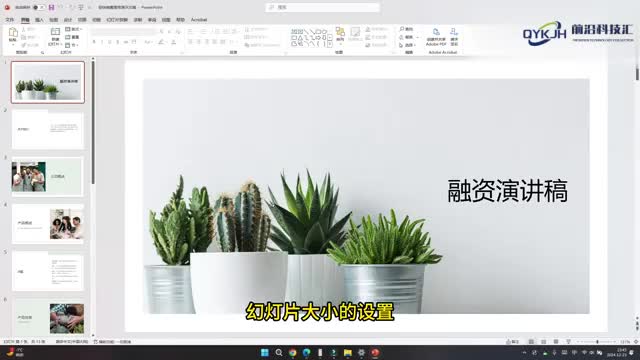Open the Design tab
The height and width of the screenshot is (360, 640).
click(x=68, y=20)
